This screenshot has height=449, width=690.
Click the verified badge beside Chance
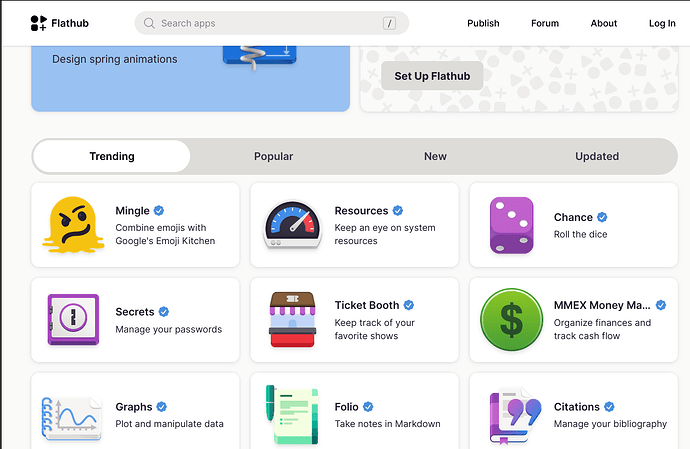click(x=602, y=217)
